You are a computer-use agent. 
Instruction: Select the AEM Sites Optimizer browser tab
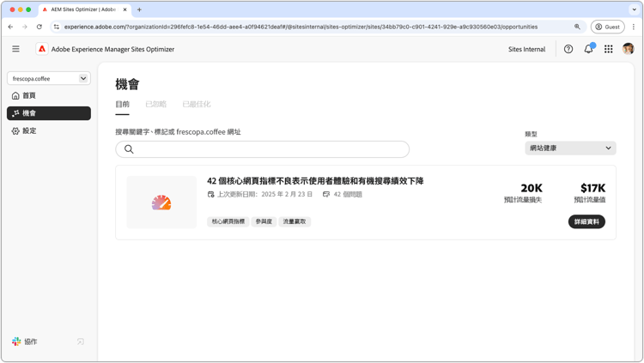coord(84,9)
